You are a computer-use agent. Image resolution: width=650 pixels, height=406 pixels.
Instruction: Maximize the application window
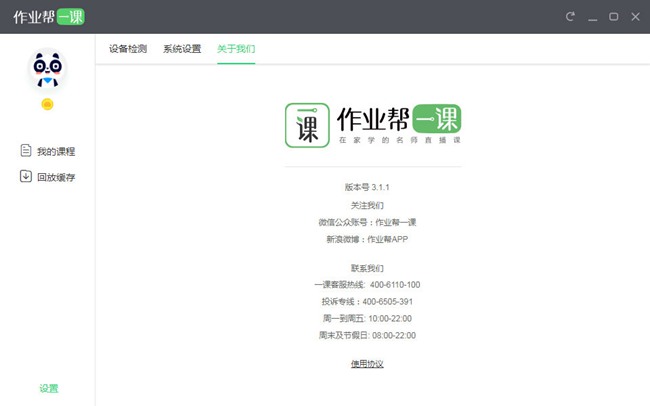click(x=614, y=17)
